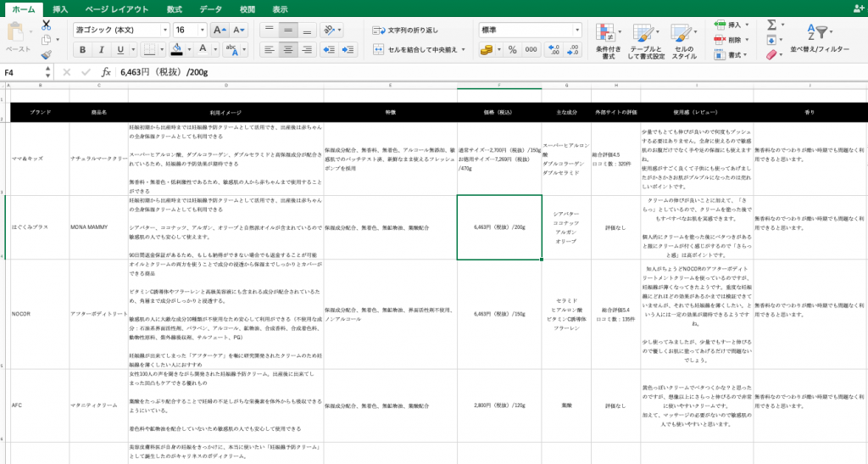
Task: Click the currency coins format icon
Action: (x=486, y=50)
